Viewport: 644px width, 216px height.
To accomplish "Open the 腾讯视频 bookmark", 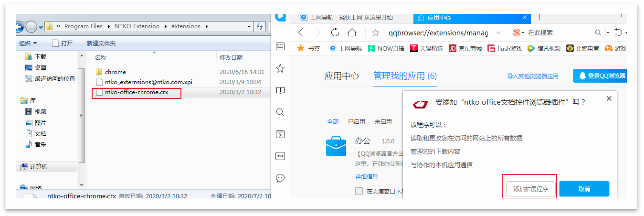I will [544, 48].
